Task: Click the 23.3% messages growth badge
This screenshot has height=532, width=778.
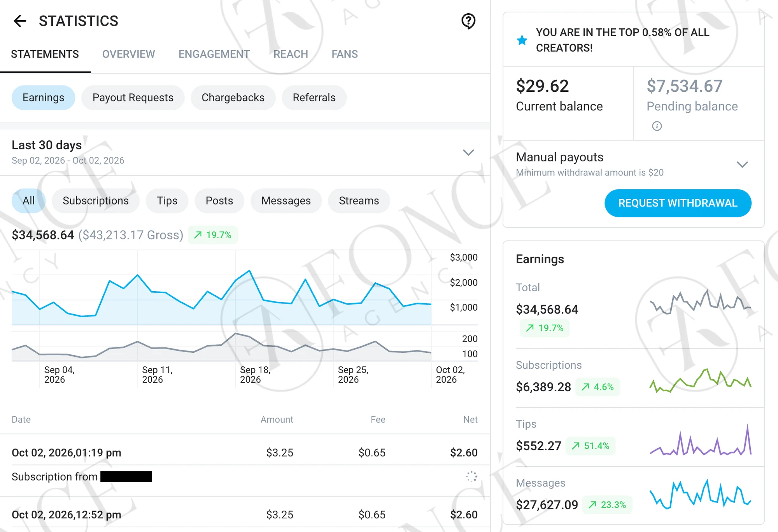Action: click(x=607, y=505)
